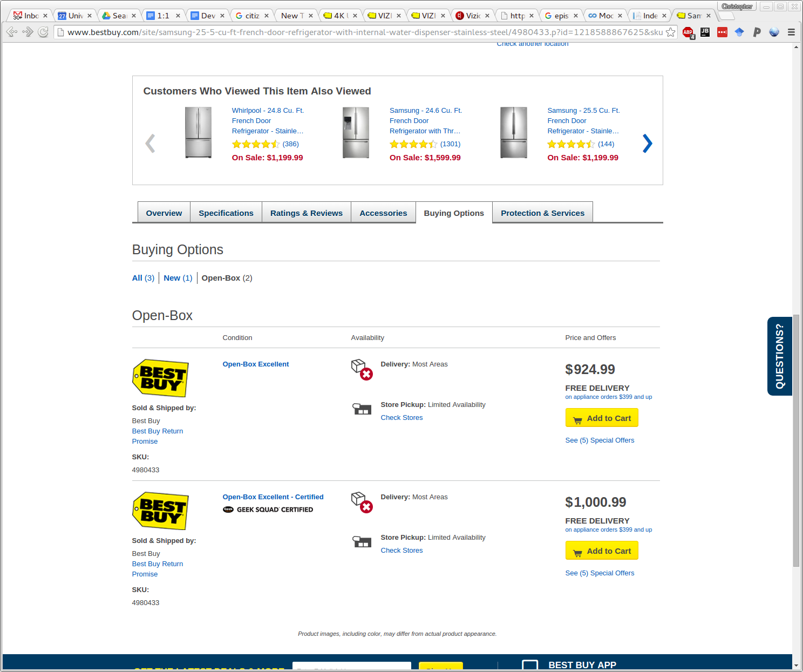This screenshot has width=803, height=672.
Task: Reload the Best Buy page
Action: [43, 32]
